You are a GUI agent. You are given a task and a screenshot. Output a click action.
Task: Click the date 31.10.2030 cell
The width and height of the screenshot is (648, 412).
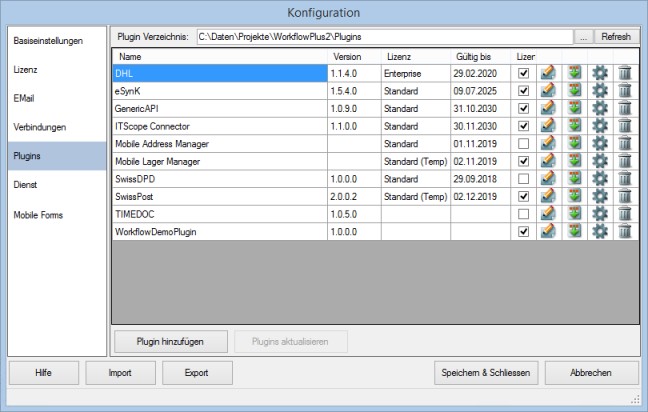(x=480, y=108)
